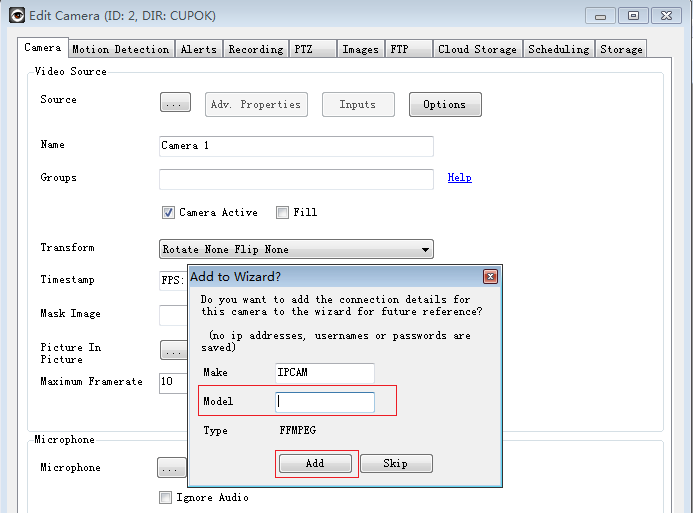
Task: Click the Source browse ellipsis button
Action: 175,104
